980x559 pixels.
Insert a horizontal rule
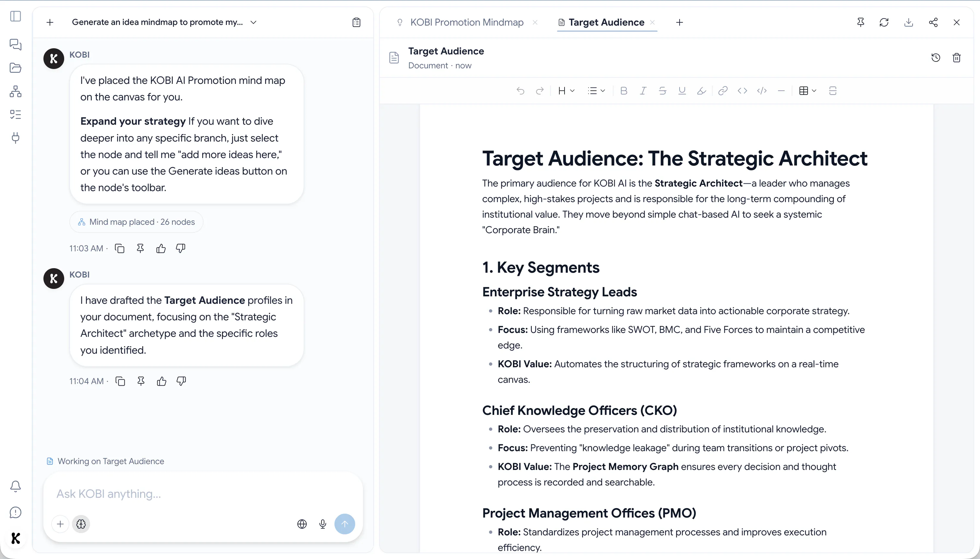coord(781,91)
